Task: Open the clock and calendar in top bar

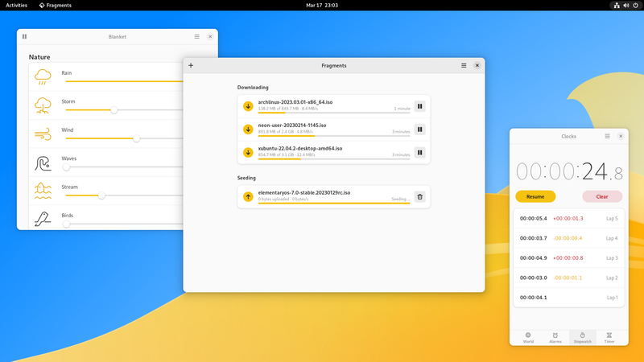Action: point(322,6)
